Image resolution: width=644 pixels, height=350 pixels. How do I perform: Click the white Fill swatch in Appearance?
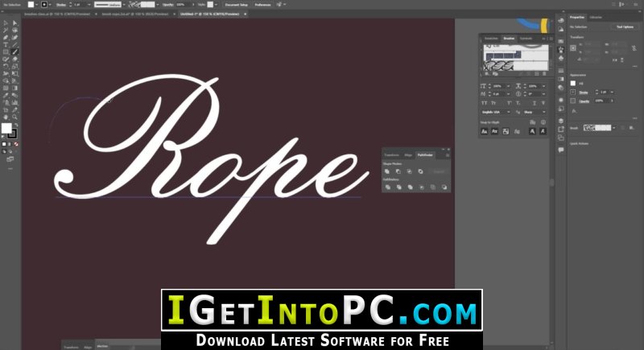573,84
